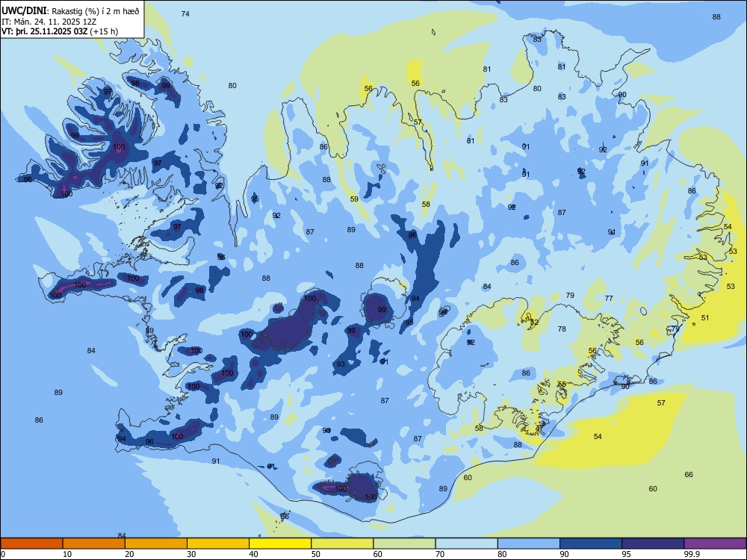The width and height of the screenshot is (747, 560).
Task: Click the bright yellow 40–50 legend swatch
Action: coord(280,544)
